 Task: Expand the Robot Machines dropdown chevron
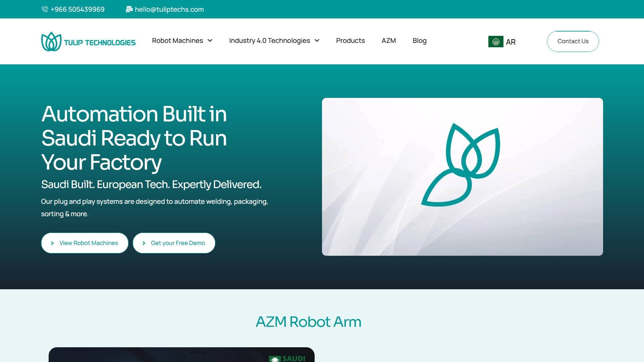210,41
